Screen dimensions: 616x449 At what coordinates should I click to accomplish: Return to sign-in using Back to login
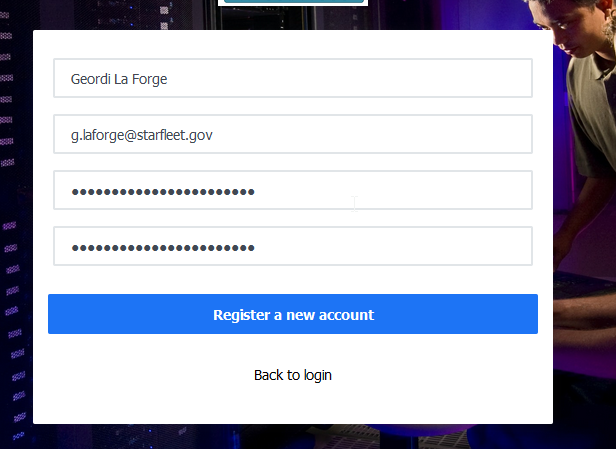pyautogui.click(x=293, y=375)
